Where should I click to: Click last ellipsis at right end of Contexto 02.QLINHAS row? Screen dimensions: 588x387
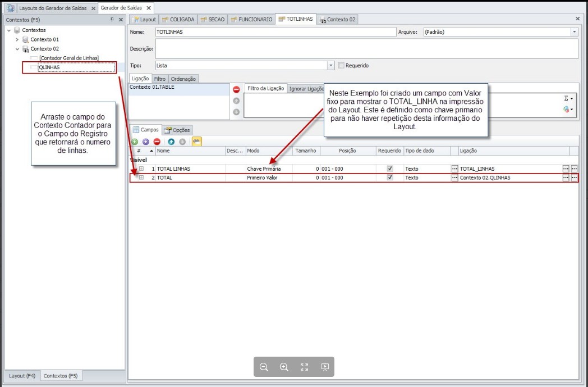click(574, 177)
